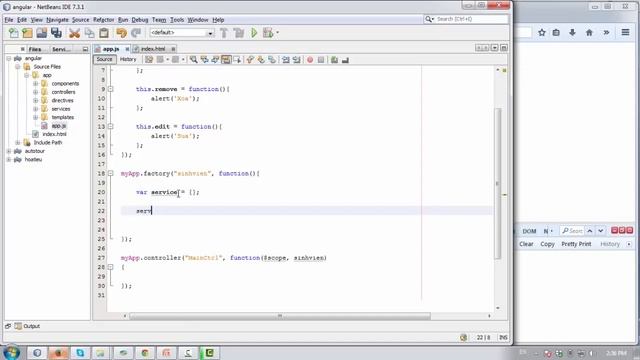Expand the autotour project node
This screenshot has height=360, width=640.
pos(9,151)
